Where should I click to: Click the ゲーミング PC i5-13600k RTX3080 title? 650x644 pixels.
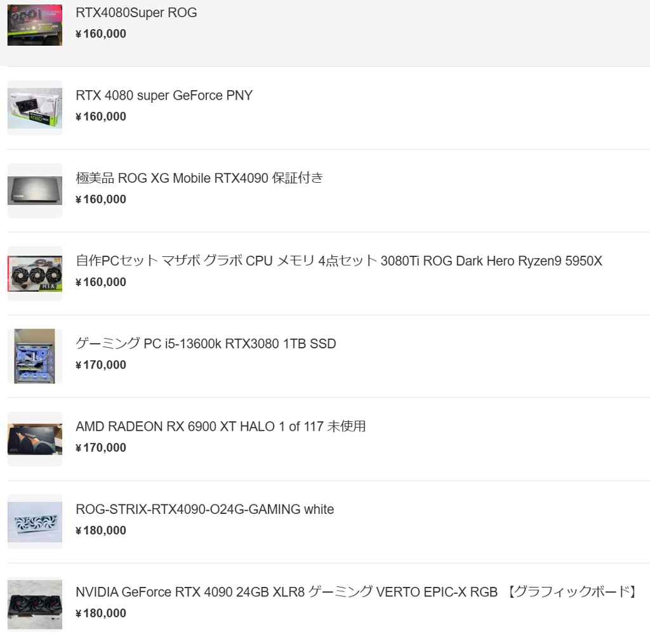[x=206, y=343]
